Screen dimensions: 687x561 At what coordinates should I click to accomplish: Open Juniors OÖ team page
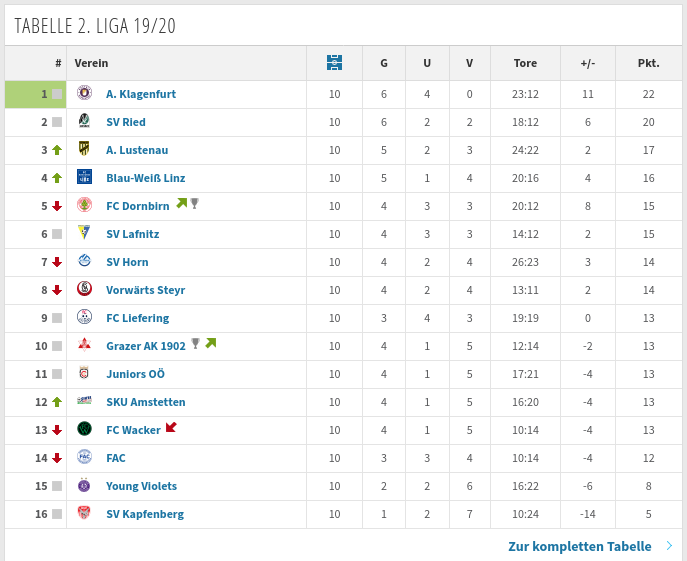(135, 374)
